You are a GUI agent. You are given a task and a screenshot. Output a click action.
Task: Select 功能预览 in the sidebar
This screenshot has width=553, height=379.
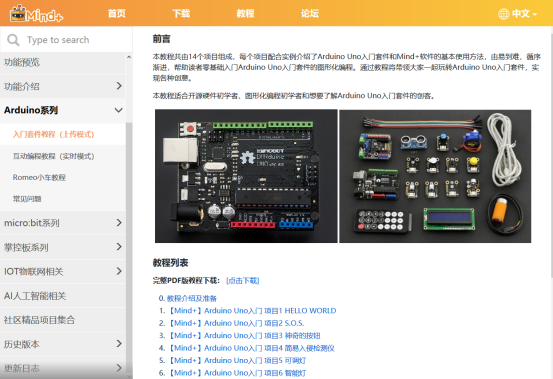(63, 63)
